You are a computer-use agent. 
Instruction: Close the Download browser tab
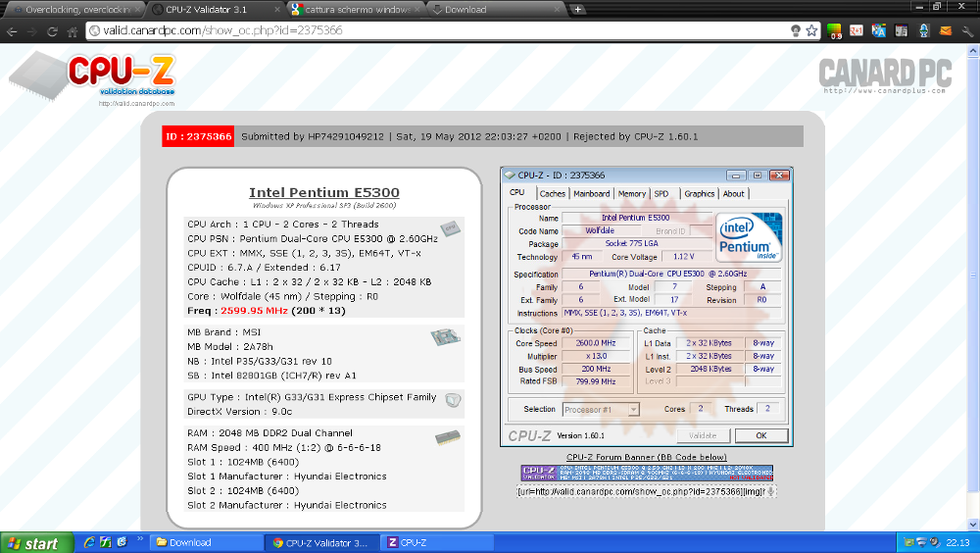(x=557, y=10)
